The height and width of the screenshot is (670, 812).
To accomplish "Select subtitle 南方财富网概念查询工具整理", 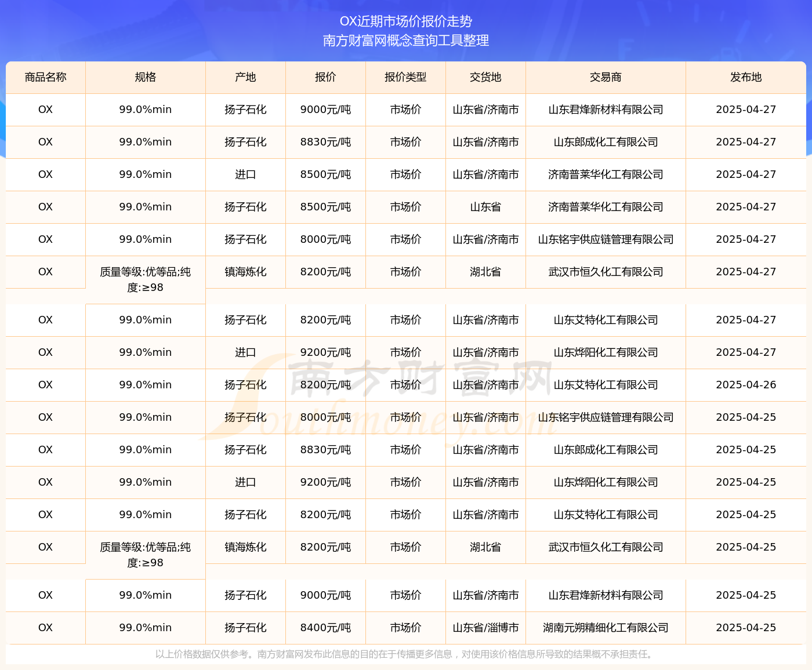I will point(406,41).
